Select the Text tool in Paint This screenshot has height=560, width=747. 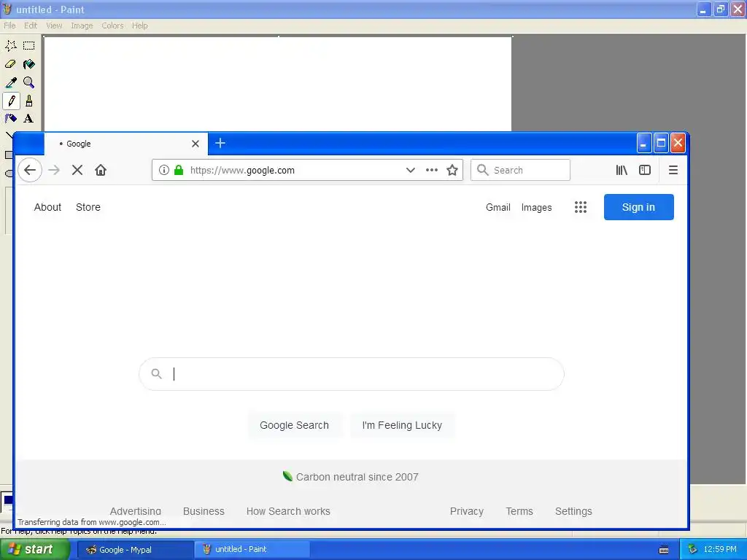(29, 119)
